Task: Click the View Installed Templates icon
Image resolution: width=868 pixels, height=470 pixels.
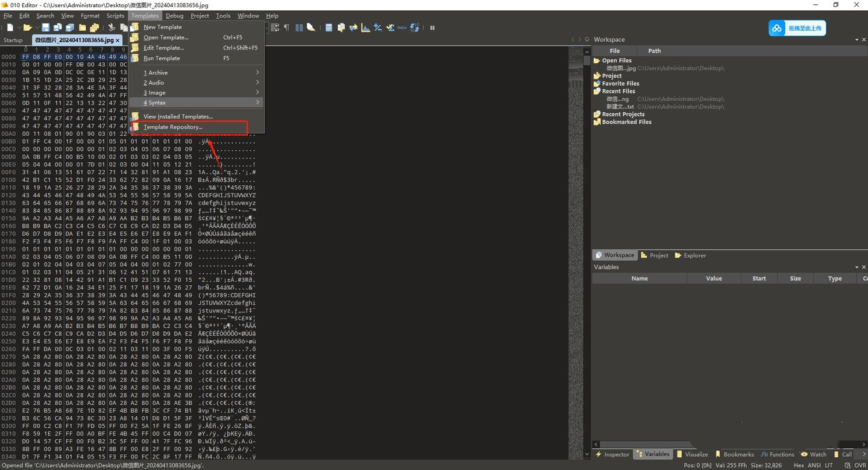Action: click(135, 116)
